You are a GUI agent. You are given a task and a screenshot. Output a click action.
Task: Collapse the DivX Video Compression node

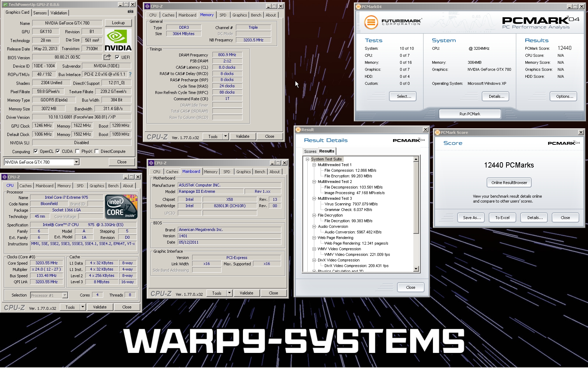tap(314, 260)
